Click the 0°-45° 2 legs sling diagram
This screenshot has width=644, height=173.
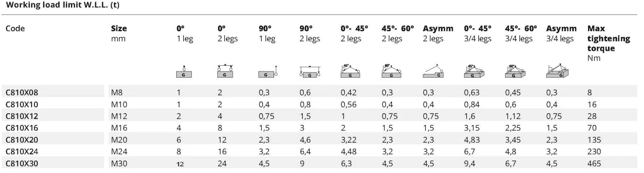350,71
